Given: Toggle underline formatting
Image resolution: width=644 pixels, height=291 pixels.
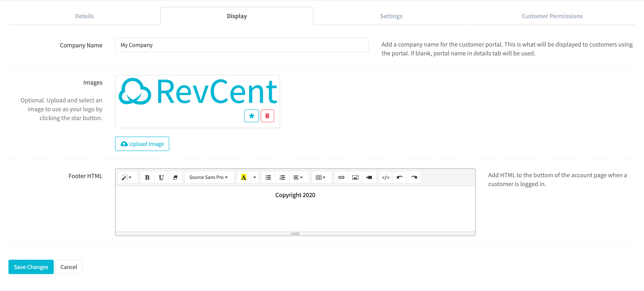Looking at the screenshot, I should [161, 177].
